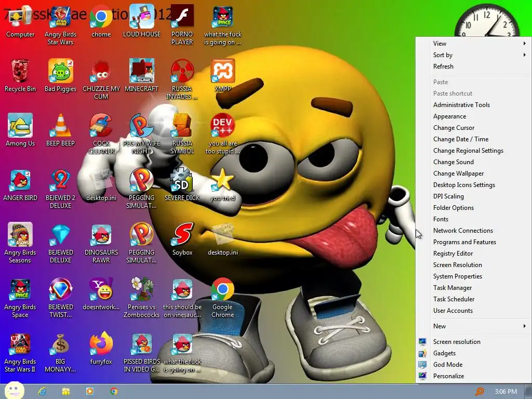Click Fonts in the context menu
Viewport: 532px width, 399px height.
point(474,219)
